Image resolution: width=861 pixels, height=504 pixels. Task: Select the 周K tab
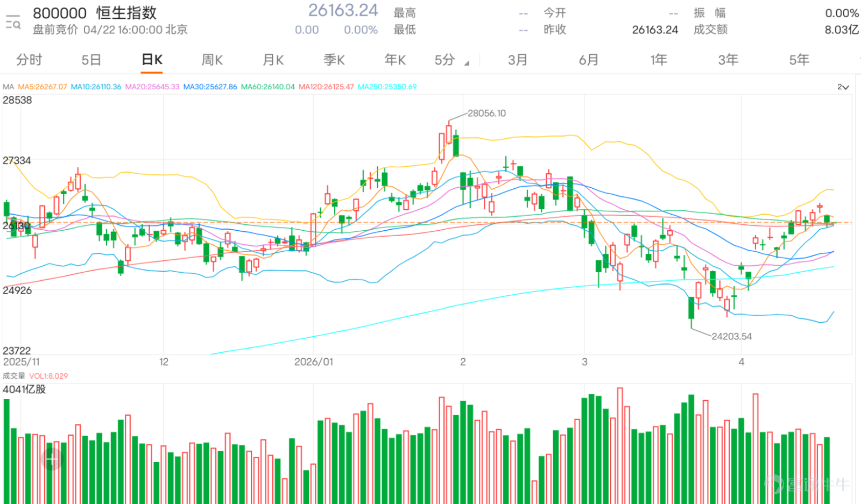[212, 60]
